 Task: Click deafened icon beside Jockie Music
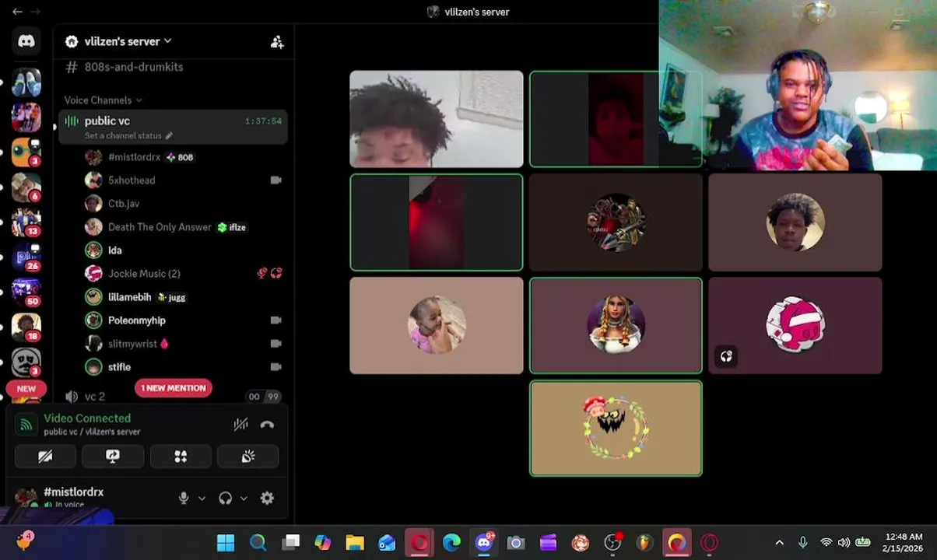pyautogui.click(x=276, y=274)
